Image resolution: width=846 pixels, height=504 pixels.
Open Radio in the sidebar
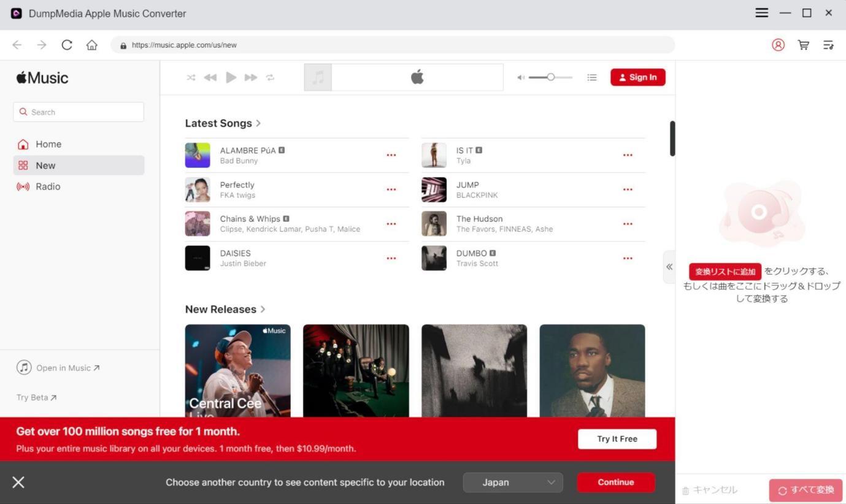tap(79, 186)
